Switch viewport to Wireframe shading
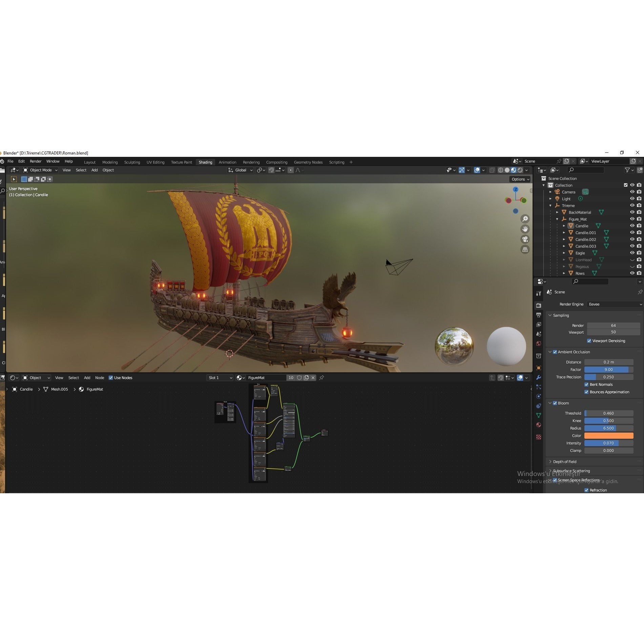This screenshot has height=644, width=644. pyautogui.click(x=501, y=170)
